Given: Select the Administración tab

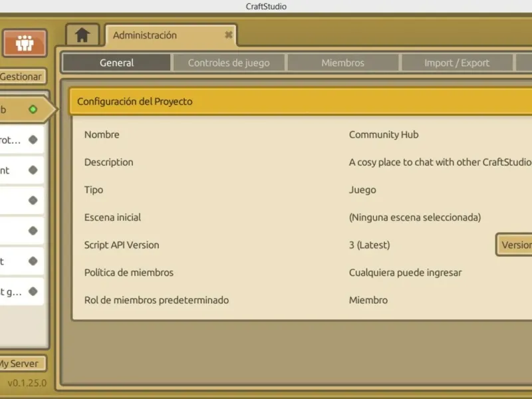Looking at the screenshot, I should pyautogui.click(x=171, y=35).
